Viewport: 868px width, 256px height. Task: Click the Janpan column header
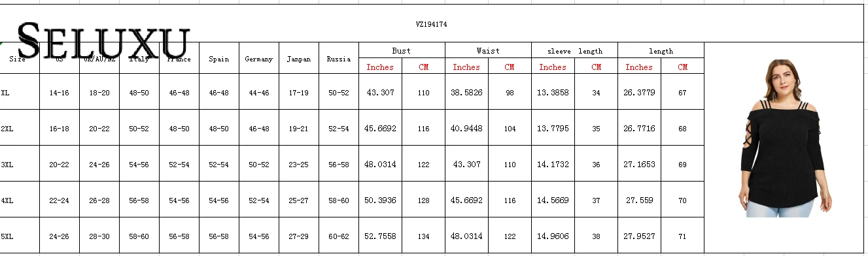coord(298,59)
